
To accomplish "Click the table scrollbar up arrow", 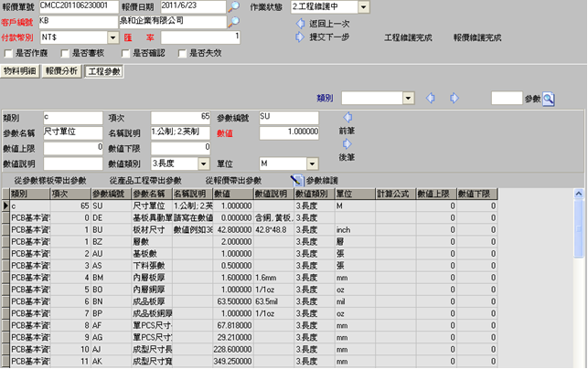I will [579, 194].
